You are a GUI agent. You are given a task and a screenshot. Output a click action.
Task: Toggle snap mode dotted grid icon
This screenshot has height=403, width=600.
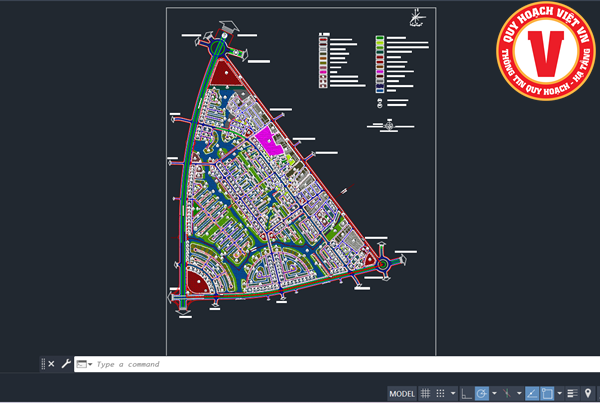click(x=441, y=393)
